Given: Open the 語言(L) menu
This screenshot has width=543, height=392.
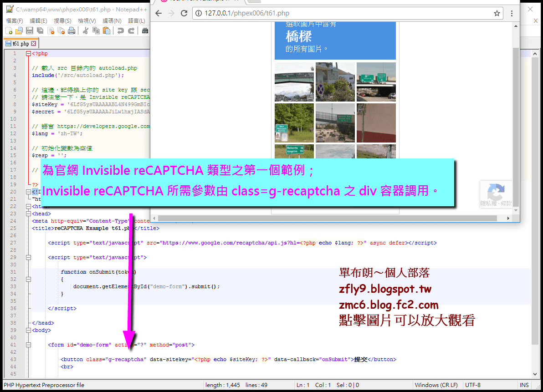Looking at the screenshot, I should [137, 21].
